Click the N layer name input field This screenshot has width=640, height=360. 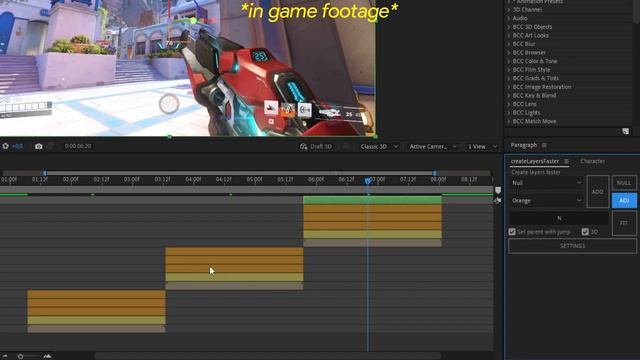pyautogui.click(x=559, y=218)
